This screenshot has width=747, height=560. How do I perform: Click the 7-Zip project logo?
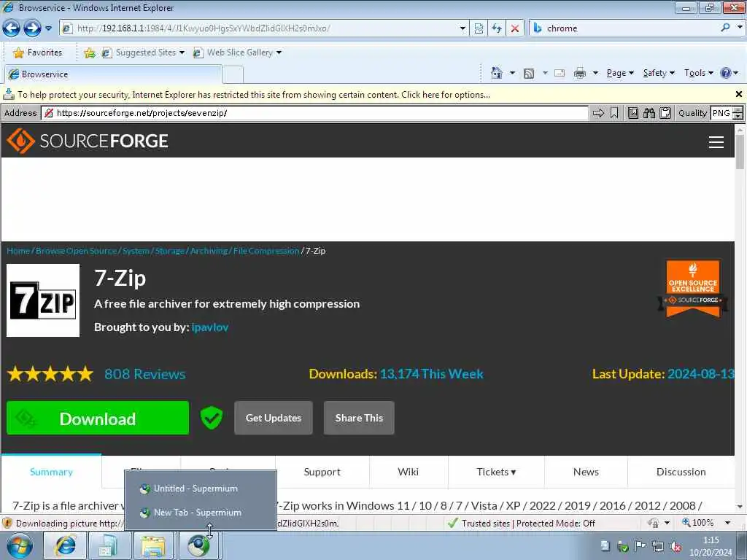click(x=43, y=300)
